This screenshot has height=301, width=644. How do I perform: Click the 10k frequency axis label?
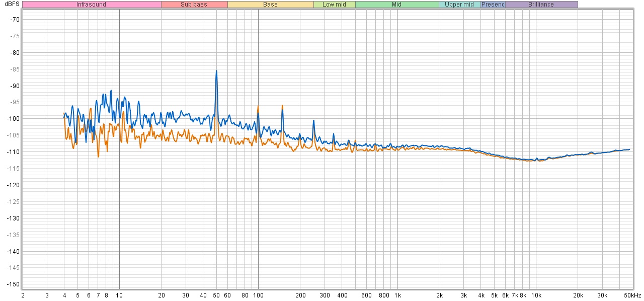click(x=536, y=295)
